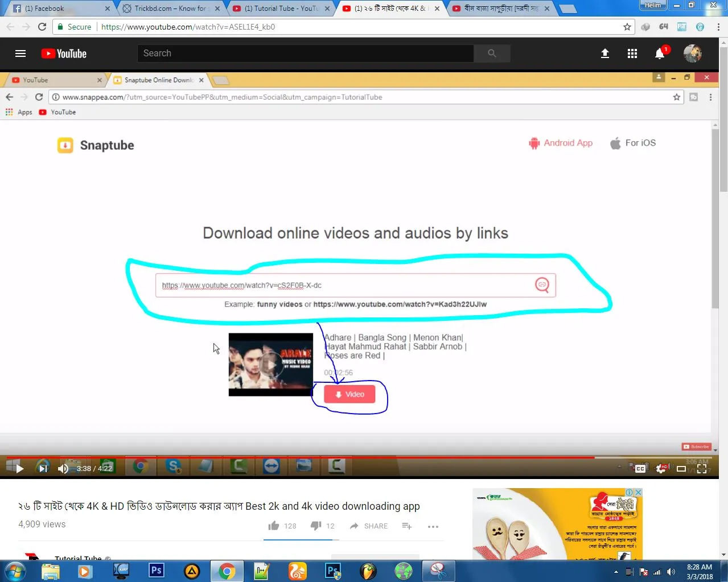This screenshot has width=728, height=582.
Task: Click the Helim profile button
Action: (653, 5)
